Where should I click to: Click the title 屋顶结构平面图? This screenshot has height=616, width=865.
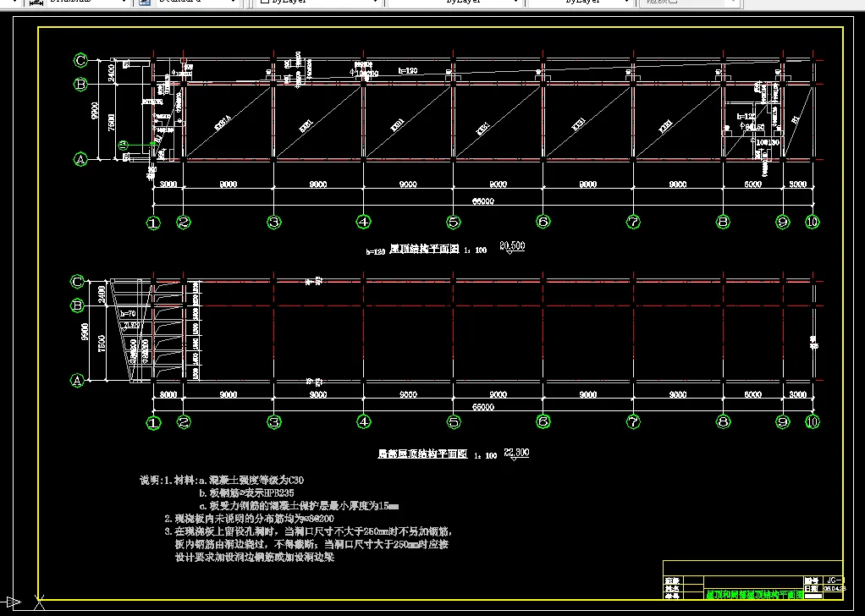tap(424, 249)
